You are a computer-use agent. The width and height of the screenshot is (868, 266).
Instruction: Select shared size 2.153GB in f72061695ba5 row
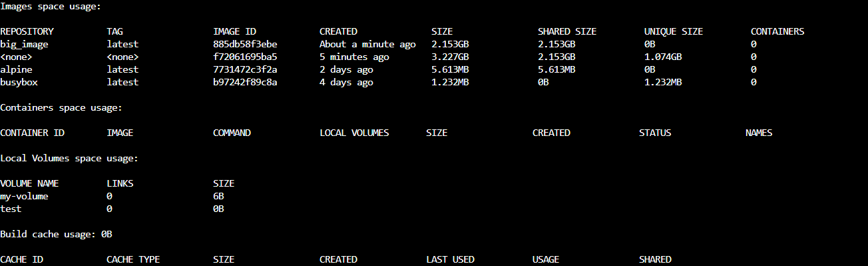[556, 57]
